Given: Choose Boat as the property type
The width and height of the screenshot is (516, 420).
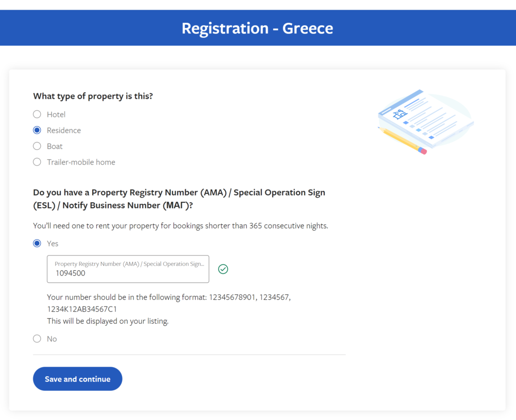Looking at the screenshot, I should click(37, 146).
